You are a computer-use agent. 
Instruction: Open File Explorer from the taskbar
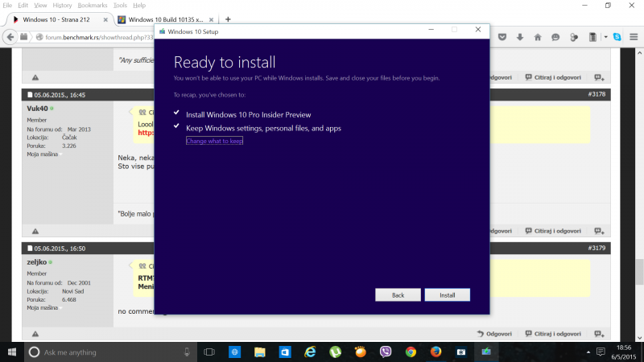tap(259, 352)
